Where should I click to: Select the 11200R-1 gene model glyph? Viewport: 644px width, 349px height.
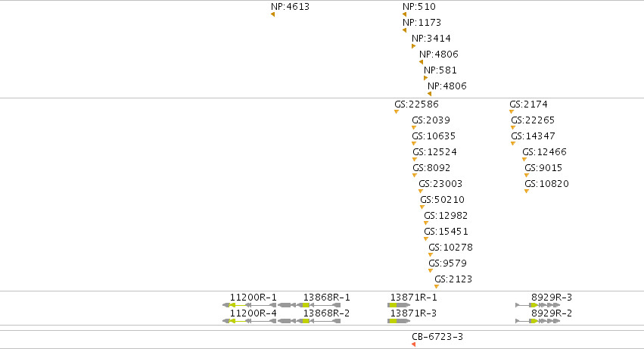(249, 305)
